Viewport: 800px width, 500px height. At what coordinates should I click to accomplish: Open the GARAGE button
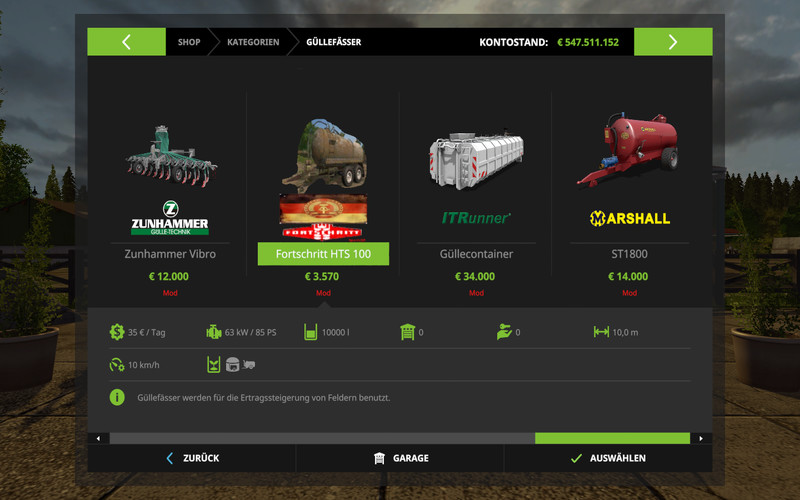point(400,458)
